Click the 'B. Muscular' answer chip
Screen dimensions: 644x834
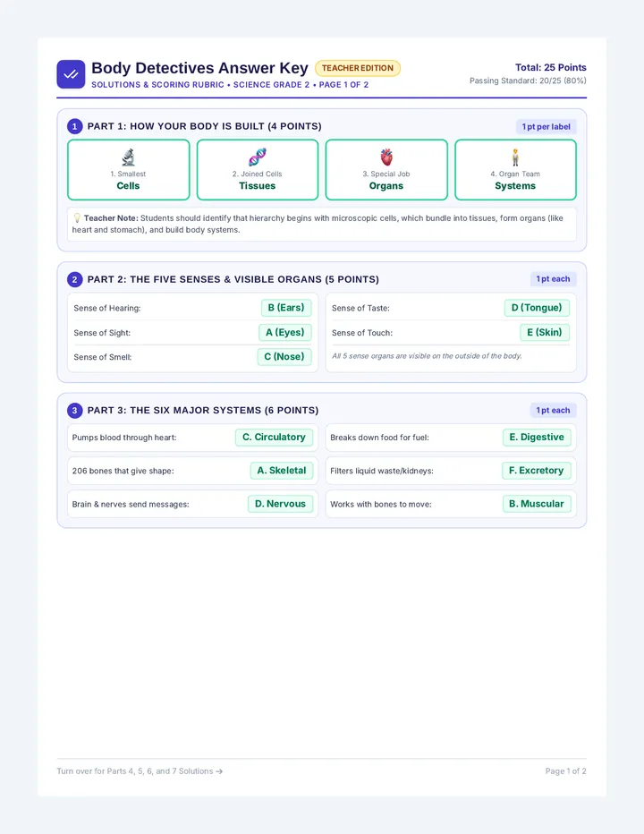click(x=537, y=504)
